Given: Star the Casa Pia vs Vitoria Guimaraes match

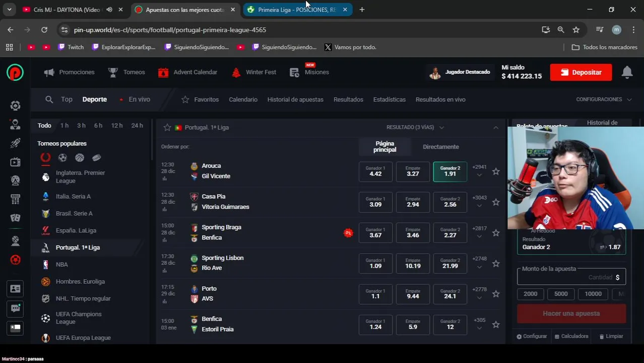Looking at the screenshot, I should (x=496, y=202).
